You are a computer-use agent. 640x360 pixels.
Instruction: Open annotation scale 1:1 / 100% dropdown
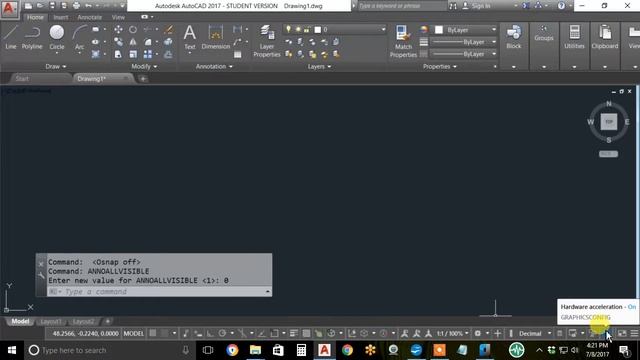pyautogui.click(x=453, y=333)
